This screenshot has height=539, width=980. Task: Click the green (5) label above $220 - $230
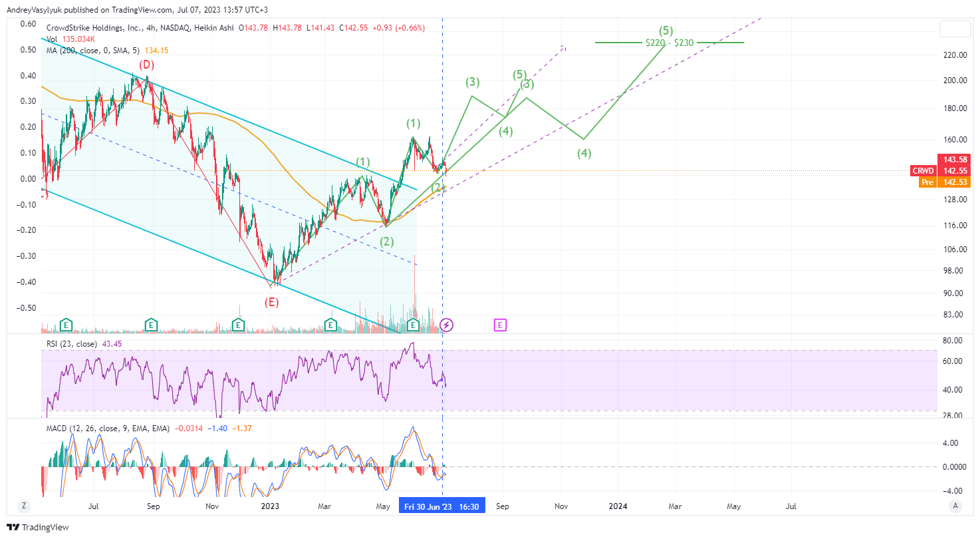667,31
